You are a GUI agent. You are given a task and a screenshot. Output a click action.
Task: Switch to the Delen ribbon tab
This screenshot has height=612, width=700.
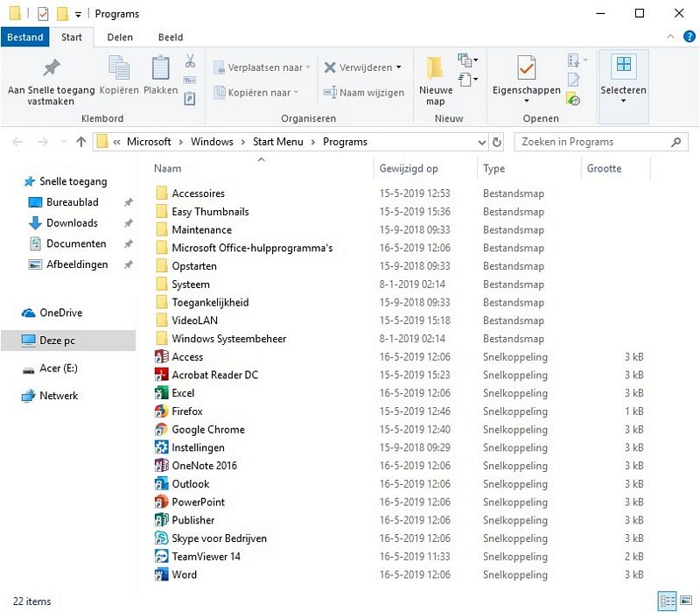tap(120, 37)
